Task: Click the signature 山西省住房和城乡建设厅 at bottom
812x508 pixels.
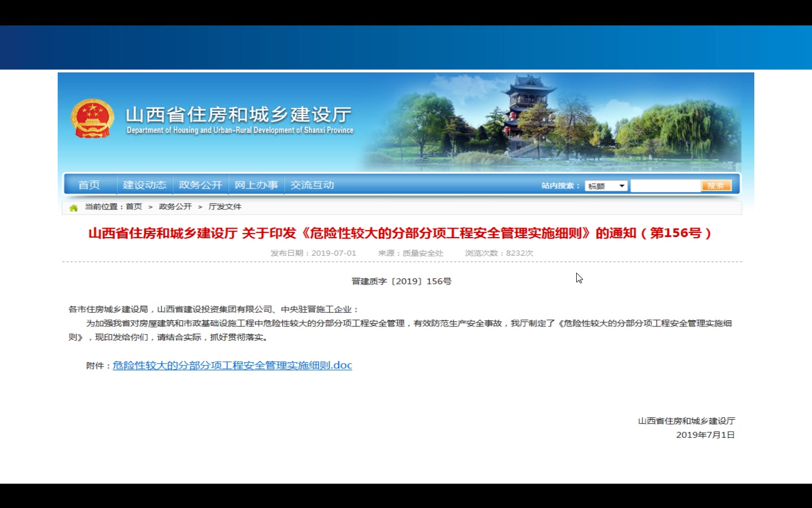Action: point(686,421)
